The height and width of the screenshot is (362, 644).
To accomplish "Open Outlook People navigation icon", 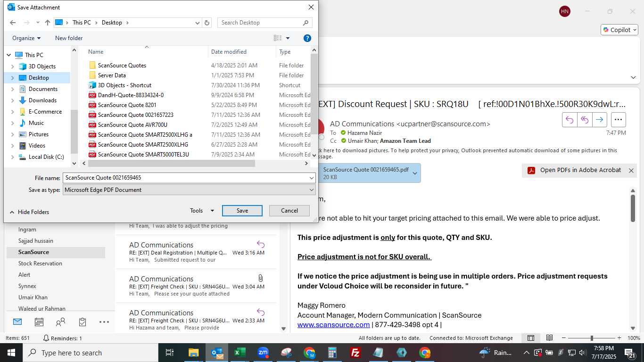I will click(x=61, y=322).
